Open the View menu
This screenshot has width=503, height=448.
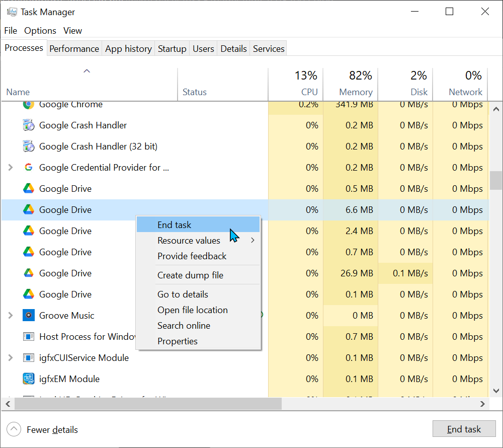[x=72, y=31]
